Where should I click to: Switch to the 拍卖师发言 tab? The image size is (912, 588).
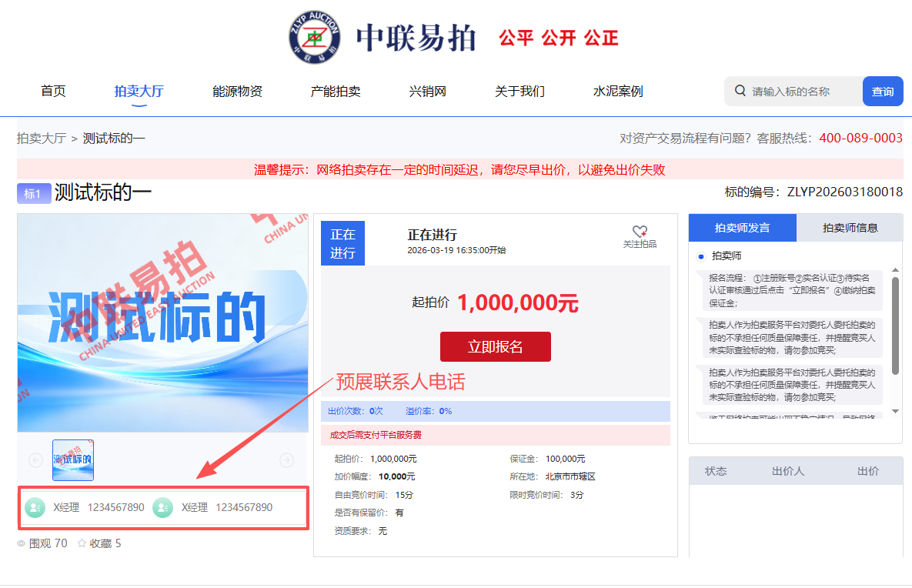(742, 227)
